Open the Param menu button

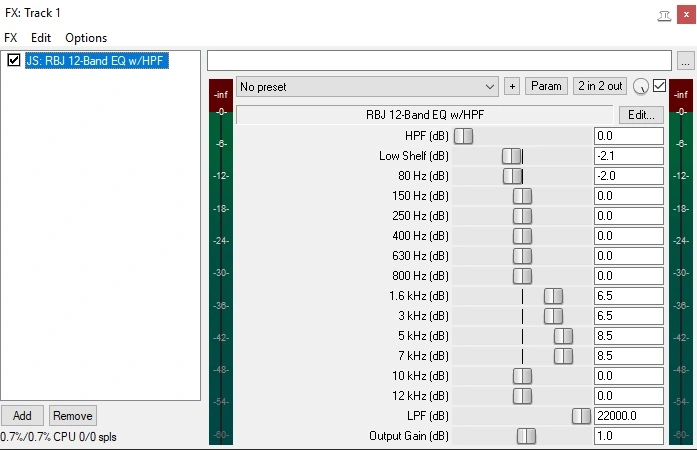(x=547, y=87)
